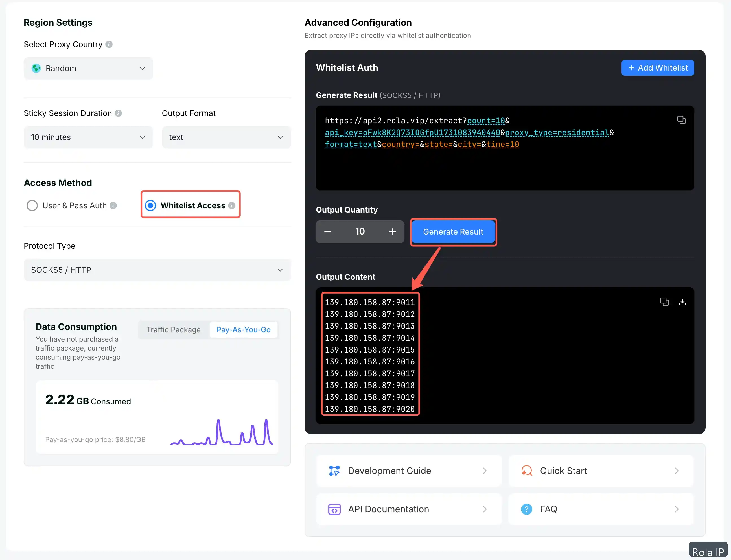Select User & Pass Auth radio button

coord(32,206)
